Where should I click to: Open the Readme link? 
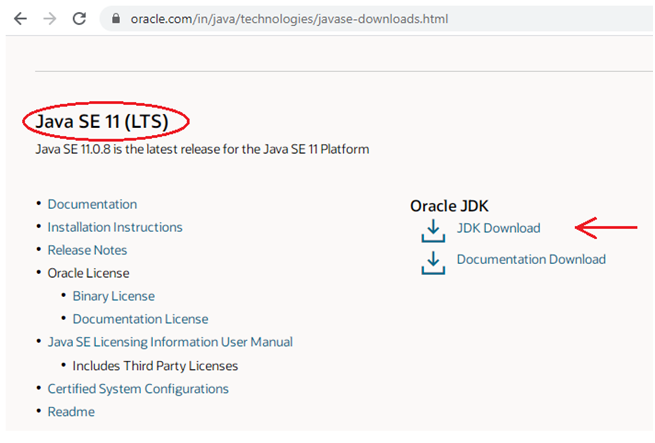(71, 412)
